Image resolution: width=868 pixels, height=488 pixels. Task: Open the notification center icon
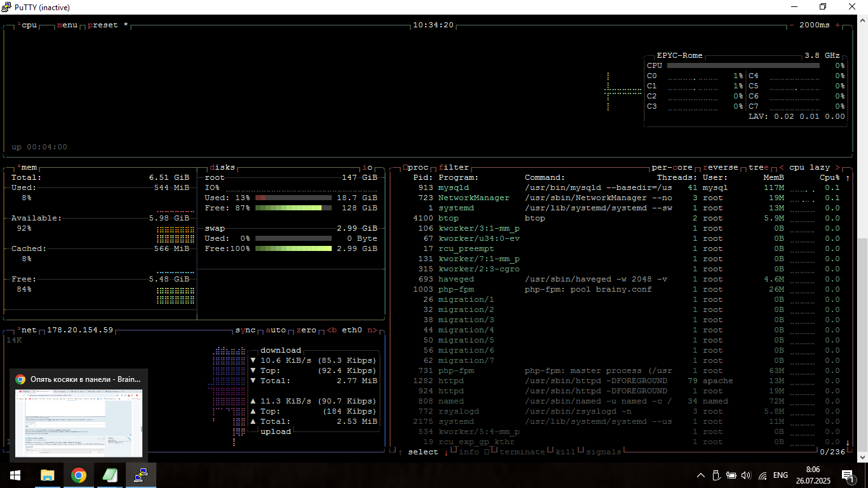[x=847, y=475]
